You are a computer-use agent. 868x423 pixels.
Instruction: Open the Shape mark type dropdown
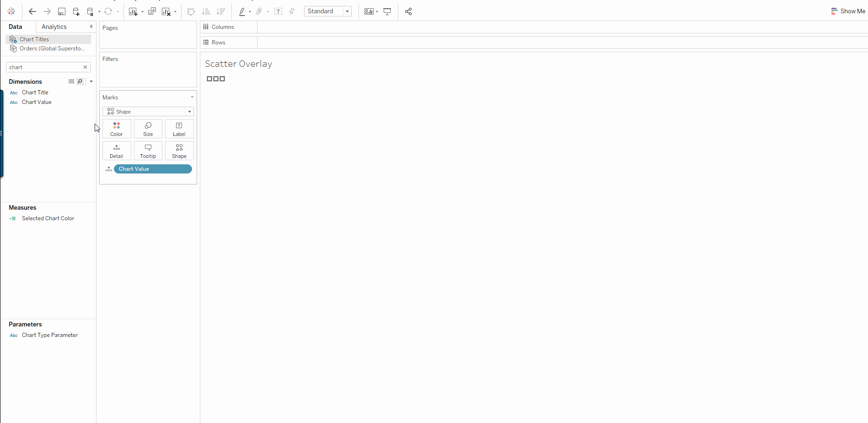click(148, 112)
